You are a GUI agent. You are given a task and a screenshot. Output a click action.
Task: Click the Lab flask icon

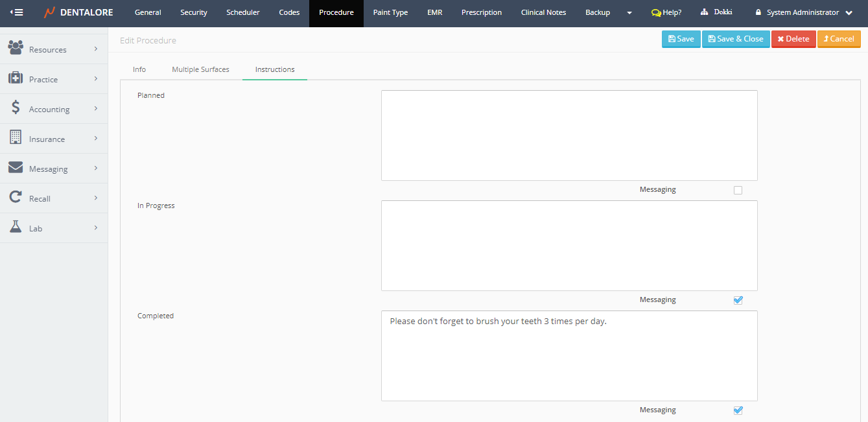[16, 227]
